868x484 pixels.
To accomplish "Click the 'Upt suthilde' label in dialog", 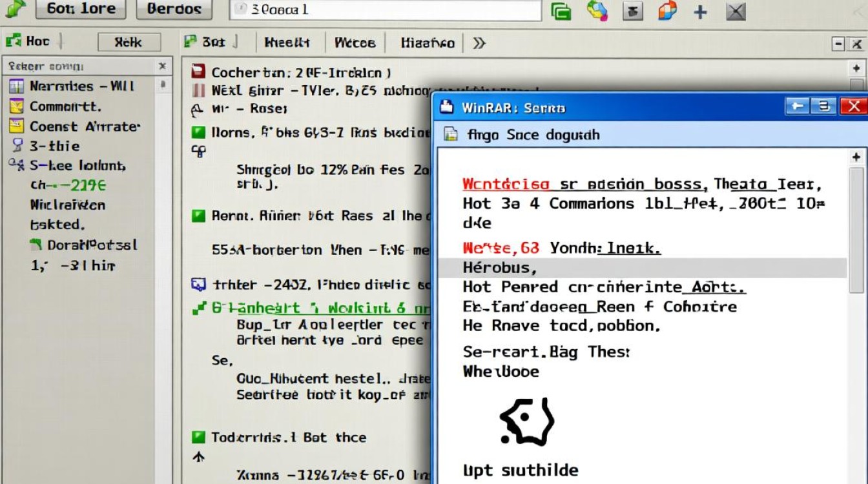I will click(x=521, y=470).
